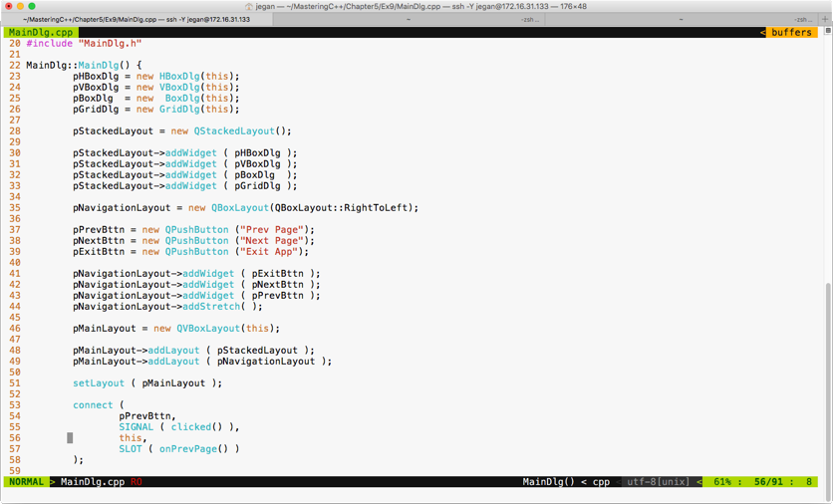Click the MainDlg() function name in status line
The height and width of the screenshot is (504, 833).
550,482
